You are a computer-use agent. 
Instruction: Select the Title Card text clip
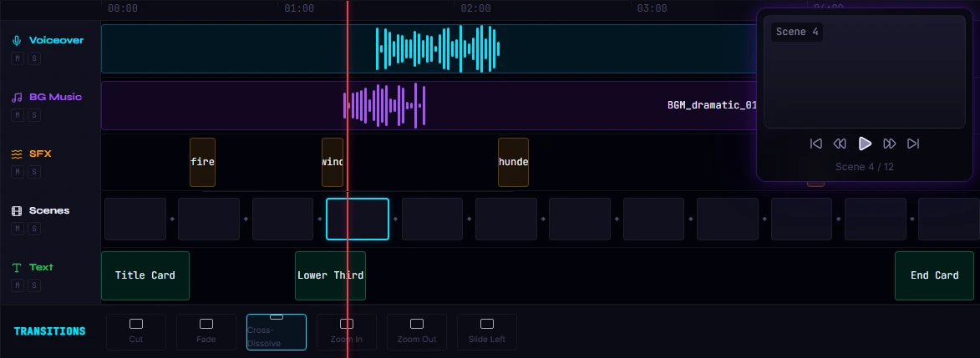145,275
